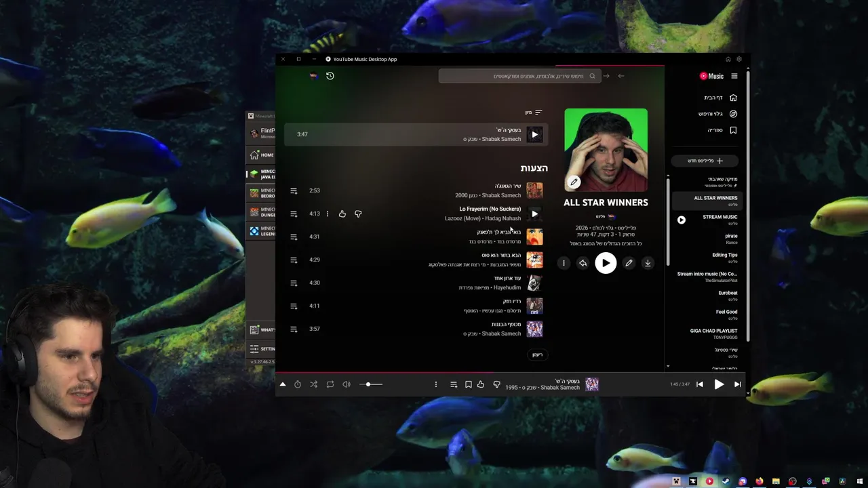Viewport: 868px width, 488px height.
Task: Dislike the currently playing song
Action: click(496, 384)
